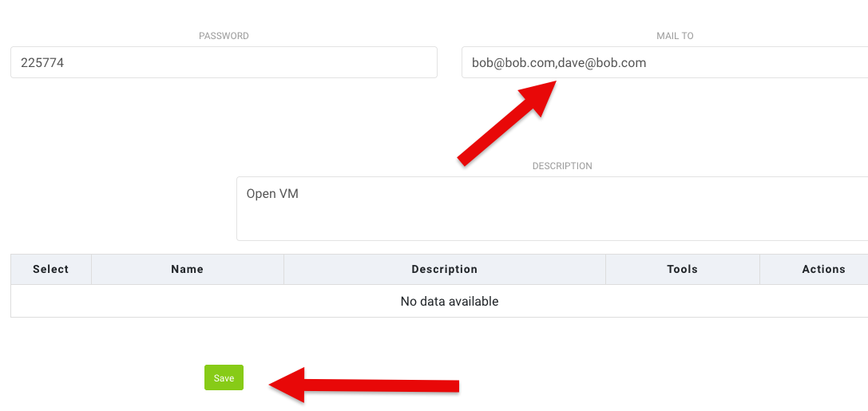Click the Tools column header

point(682,270)
